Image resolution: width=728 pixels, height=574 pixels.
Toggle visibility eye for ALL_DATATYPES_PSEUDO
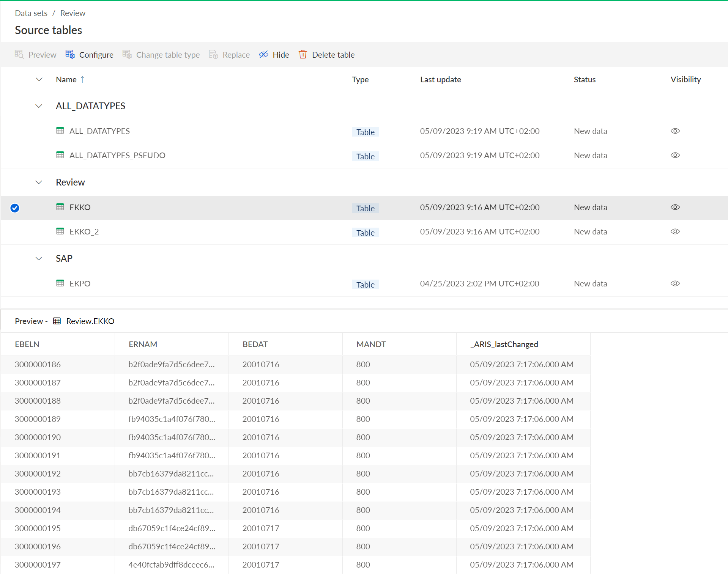coord(675,155)
